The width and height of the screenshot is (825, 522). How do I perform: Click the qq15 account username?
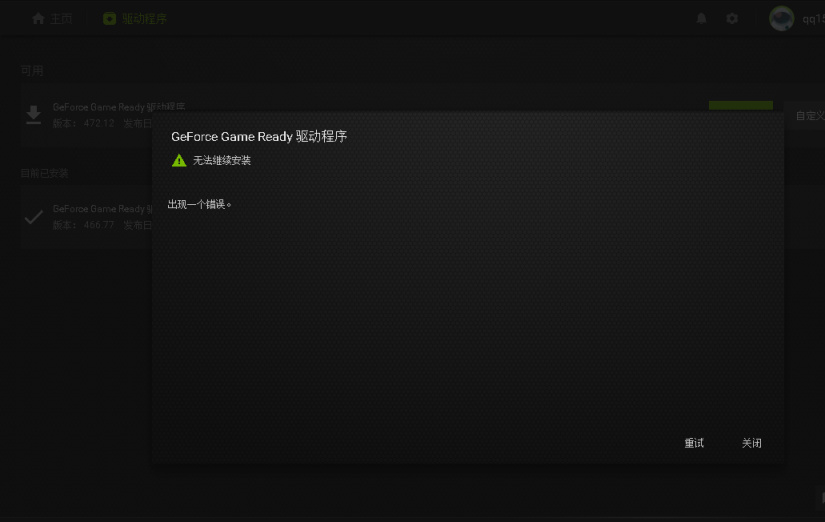click(813, 19)
